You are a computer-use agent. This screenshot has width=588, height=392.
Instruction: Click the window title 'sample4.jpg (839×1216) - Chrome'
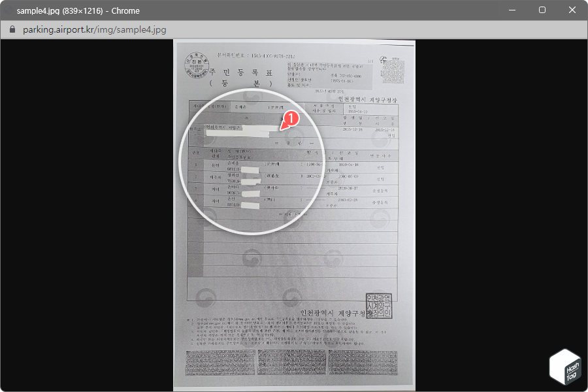[78, 11]
